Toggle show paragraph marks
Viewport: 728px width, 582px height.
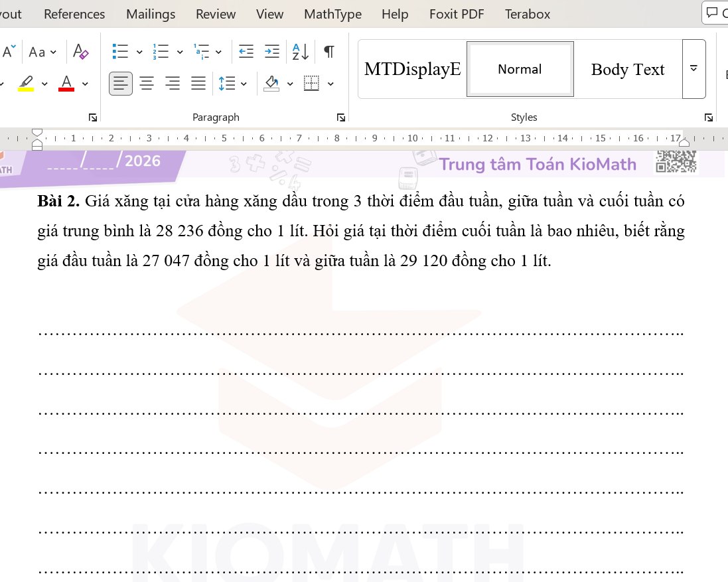(x=329, y=52)
